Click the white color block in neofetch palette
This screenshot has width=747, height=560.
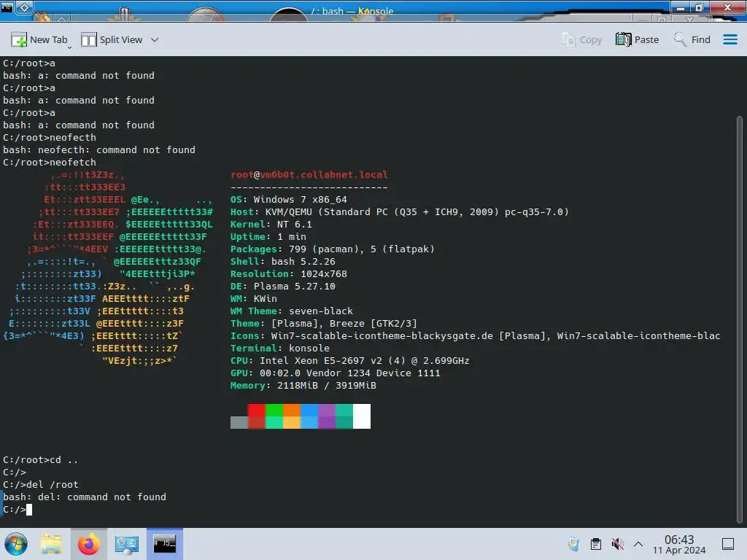[x=362, y=416]
